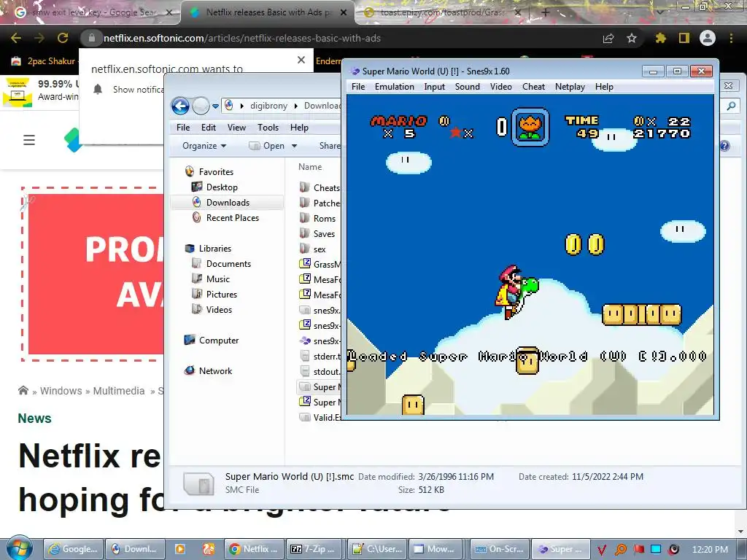Open On-Screen Keyboard taskbar button
This screenshot has width=747, height=560.
point(500,549)
